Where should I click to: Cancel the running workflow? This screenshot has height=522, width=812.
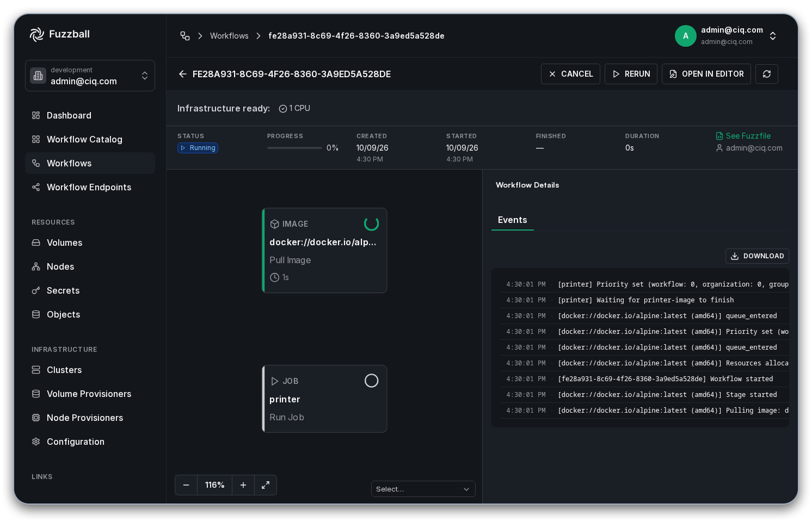point(570,74)
